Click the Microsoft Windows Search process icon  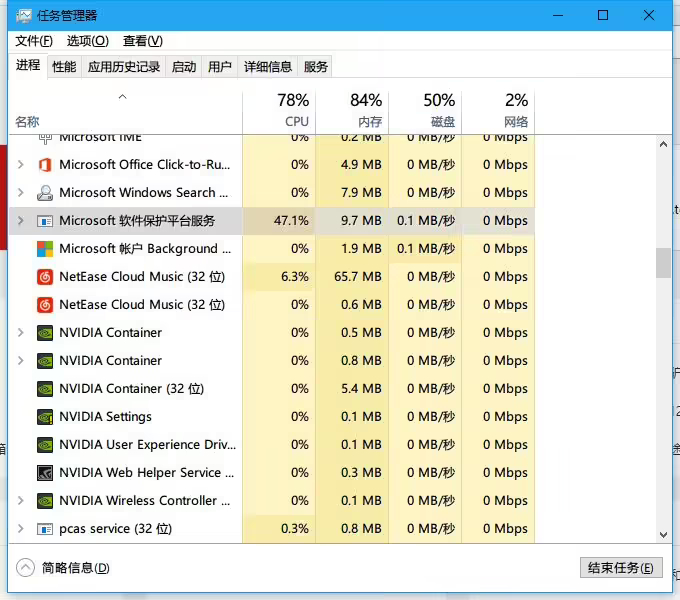[x=45, y=193]
